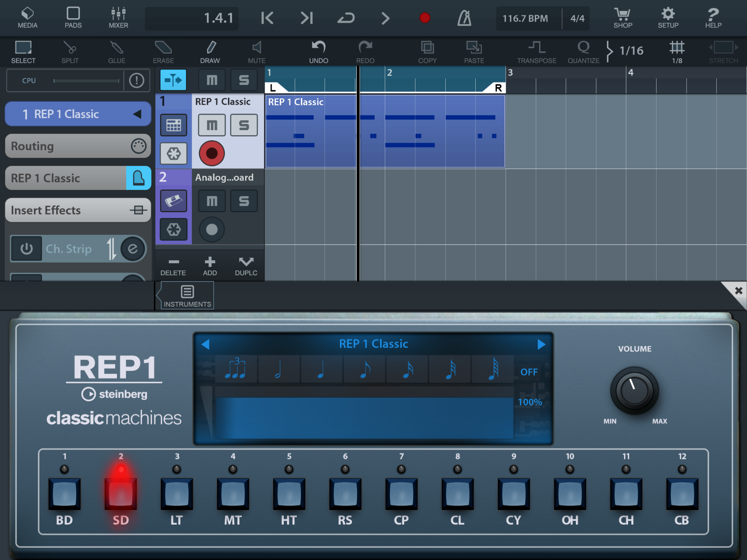Open grid setting 1/8

[677, 52]
